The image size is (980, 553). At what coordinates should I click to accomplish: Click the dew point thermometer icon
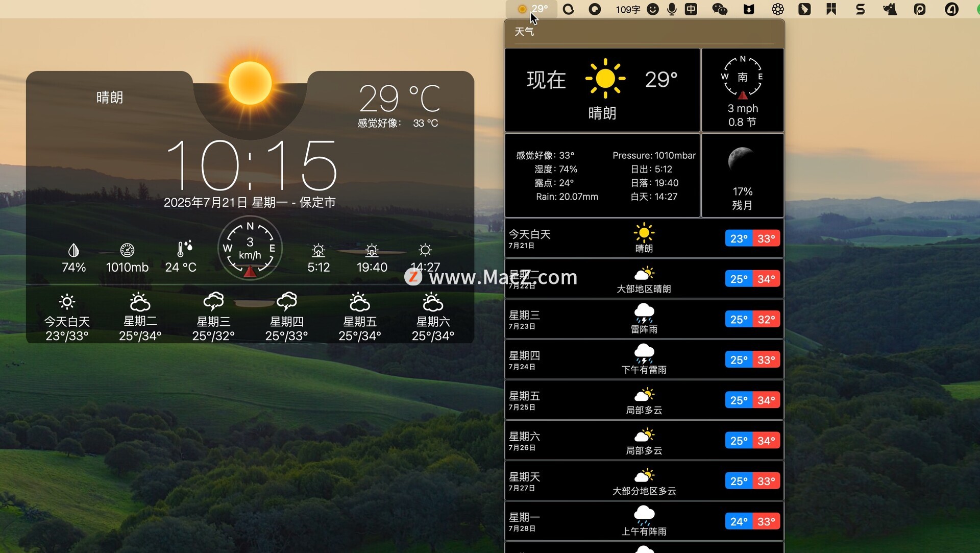pos(184,249)
